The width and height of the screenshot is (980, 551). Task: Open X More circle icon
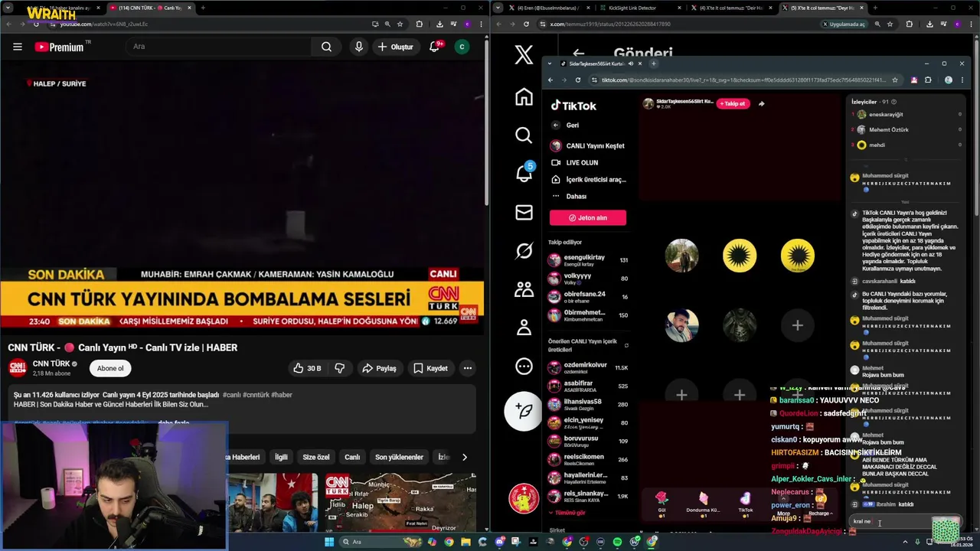click(524, 366)
